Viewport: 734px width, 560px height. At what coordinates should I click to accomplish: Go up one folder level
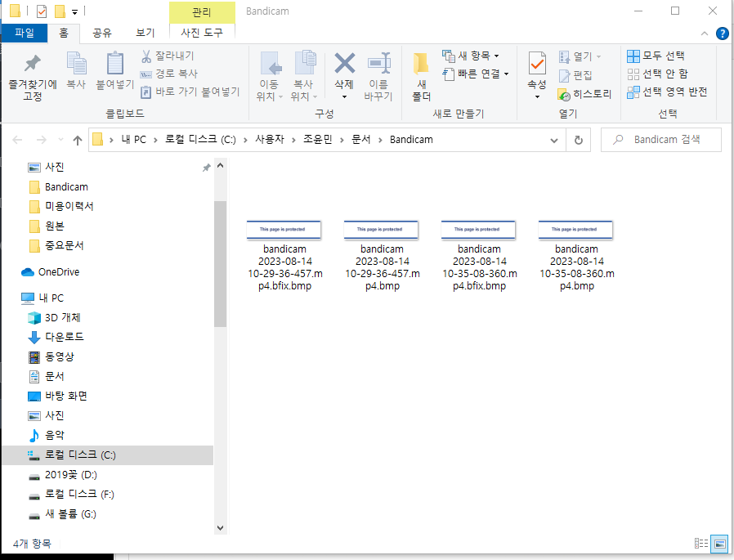point(78,140)
